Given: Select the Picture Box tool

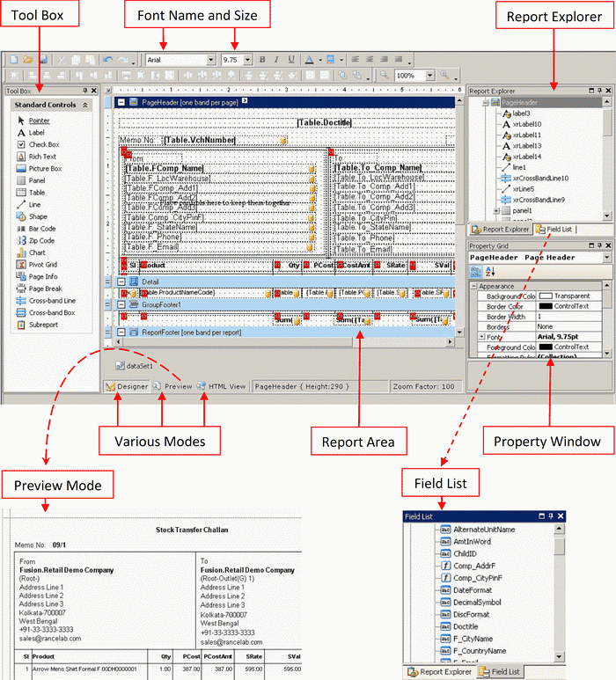Looking at the screenshot, I should pyautogui.click(x=45, y=168).
